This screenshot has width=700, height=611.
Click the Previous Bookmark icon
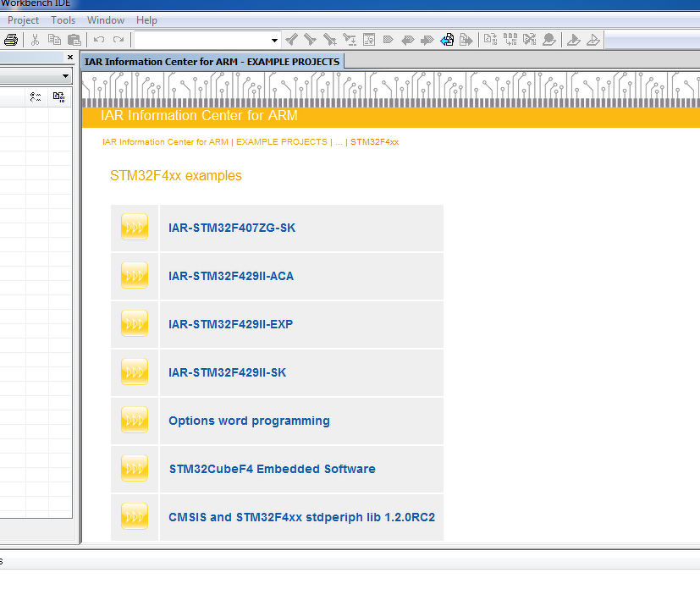coord(408,40)
